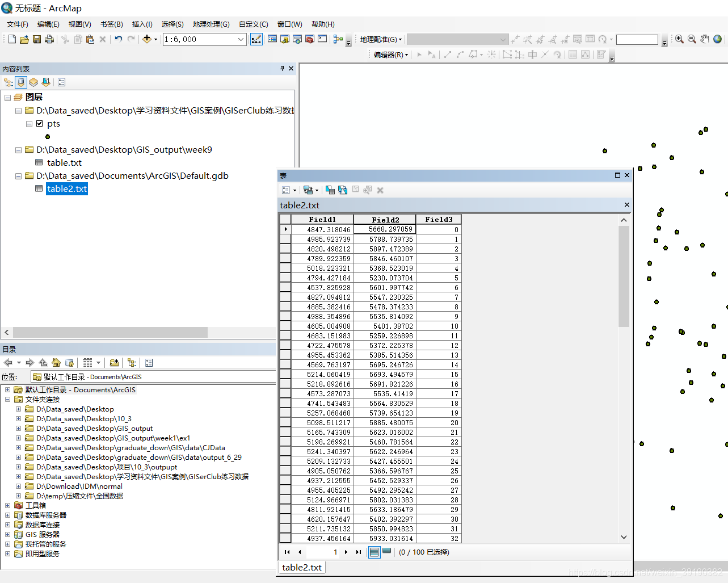Go to last record in table
The image size is (728, 583).
tap(359, 552)
